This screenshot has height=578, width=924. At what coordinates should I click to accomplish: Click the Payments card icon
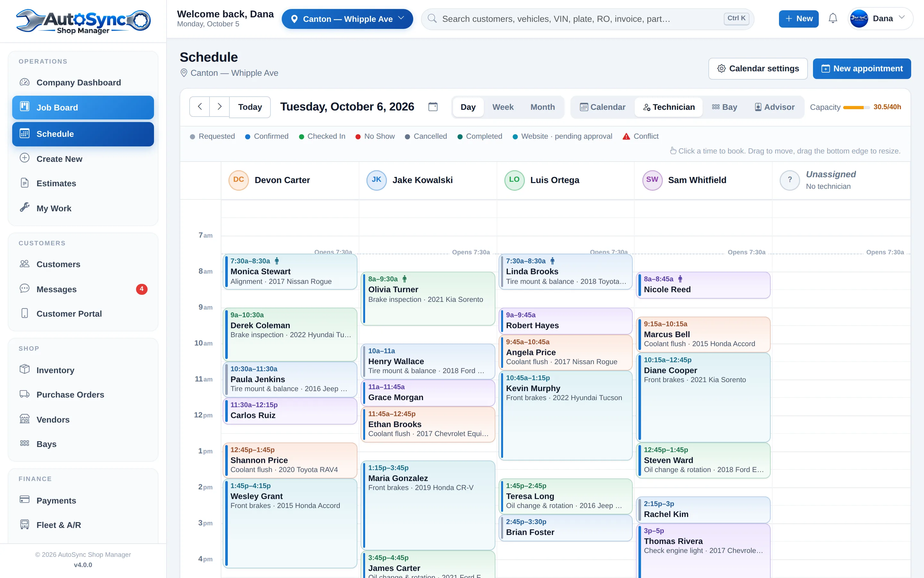pos(24,500)
